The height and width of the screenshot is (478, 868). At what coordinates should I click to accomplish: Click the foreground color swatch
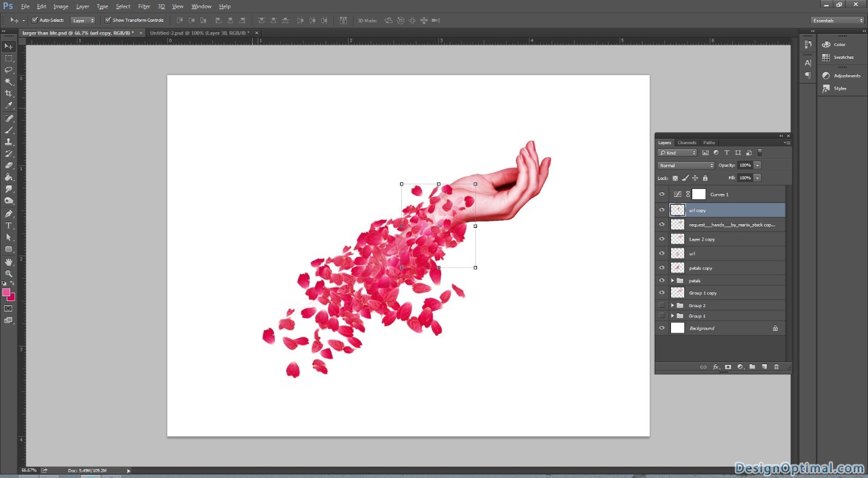6,293
